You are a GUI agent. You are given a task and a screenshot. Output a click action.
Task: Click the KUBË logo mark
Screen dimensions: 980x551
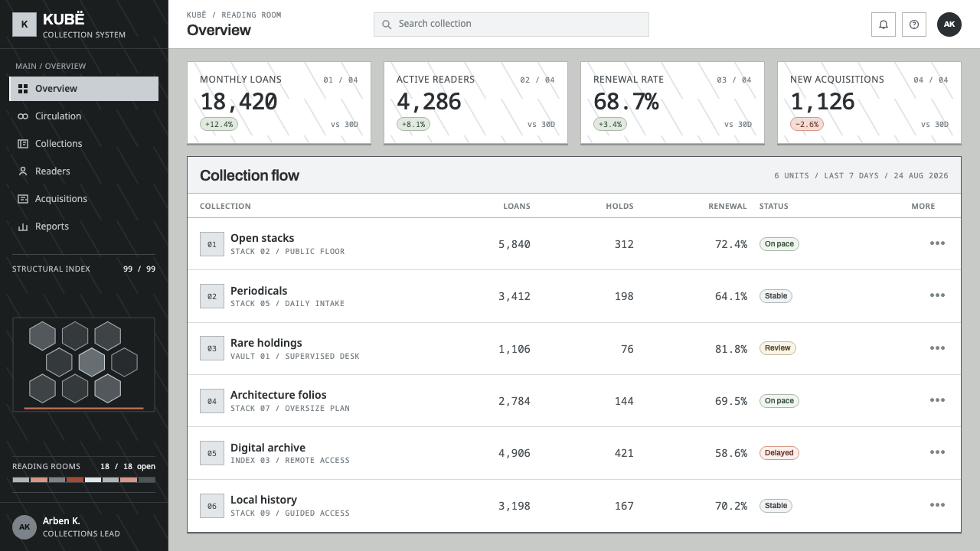click(x=24, y=24)
